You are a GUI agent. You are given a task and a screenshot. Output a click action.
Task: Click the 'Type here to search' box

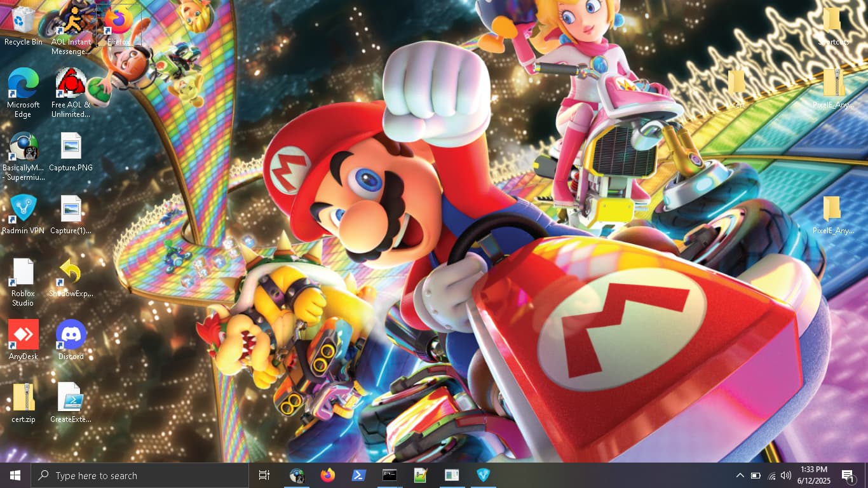(x=140, y=475)
